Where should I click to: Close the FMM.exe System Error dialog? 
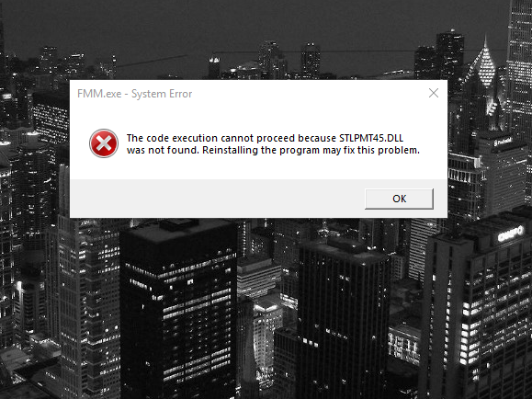[434, 93]
